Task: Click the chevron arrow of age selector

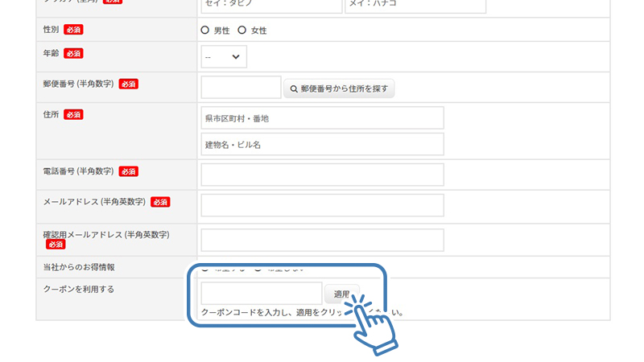Action: click(236, 57)
